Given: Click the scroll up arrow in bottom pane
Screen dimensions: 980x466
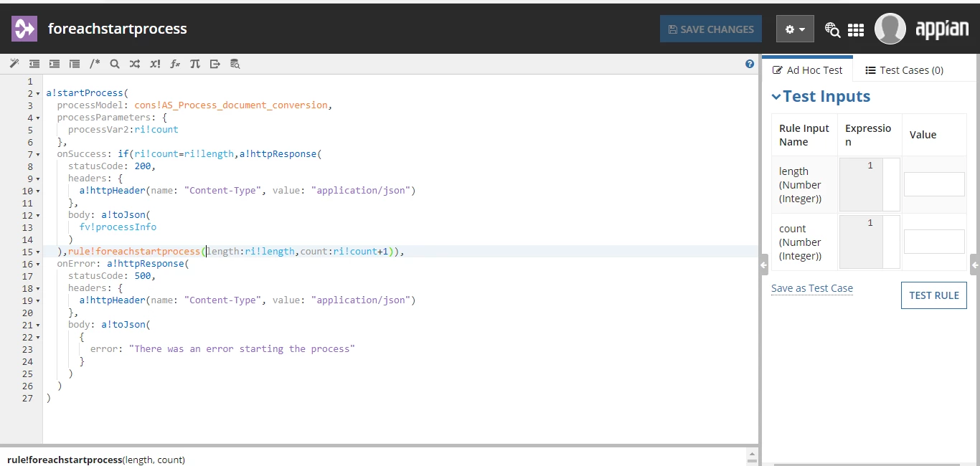Looking at the screenshot, I should (x=752, y=454).
